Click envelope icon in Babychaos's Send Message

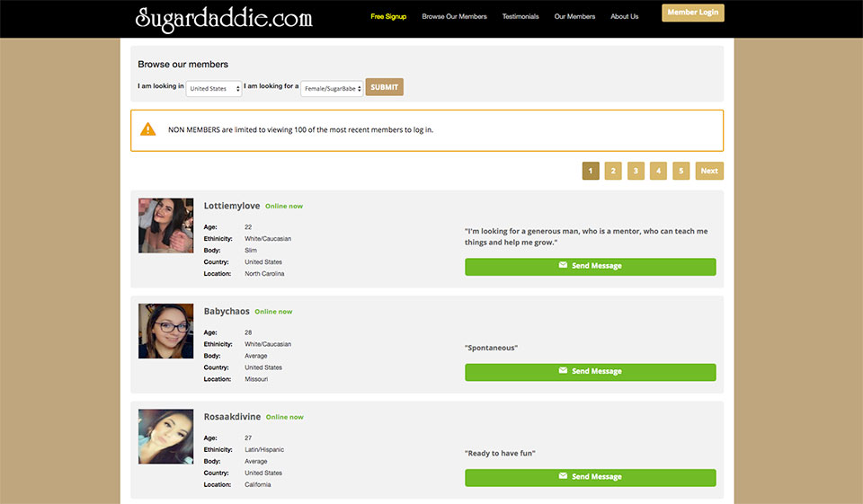[x=563, y=371]
